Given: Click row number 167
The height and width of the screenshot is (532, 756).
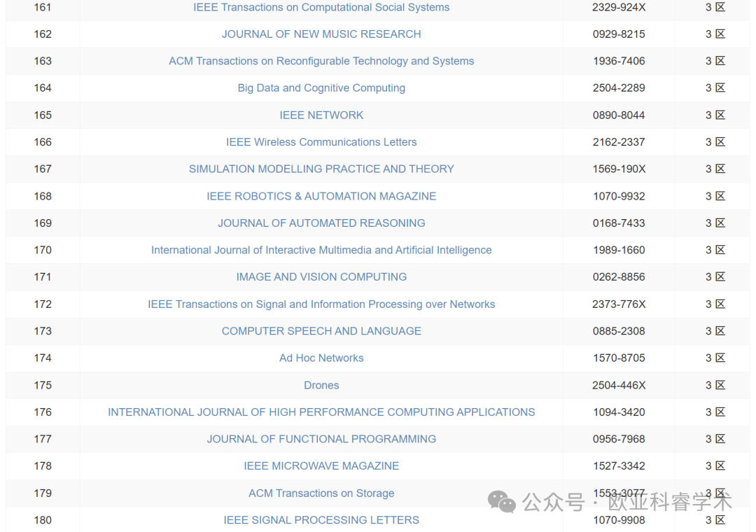Looking at the screenshot, I should [x=43, y=169].
